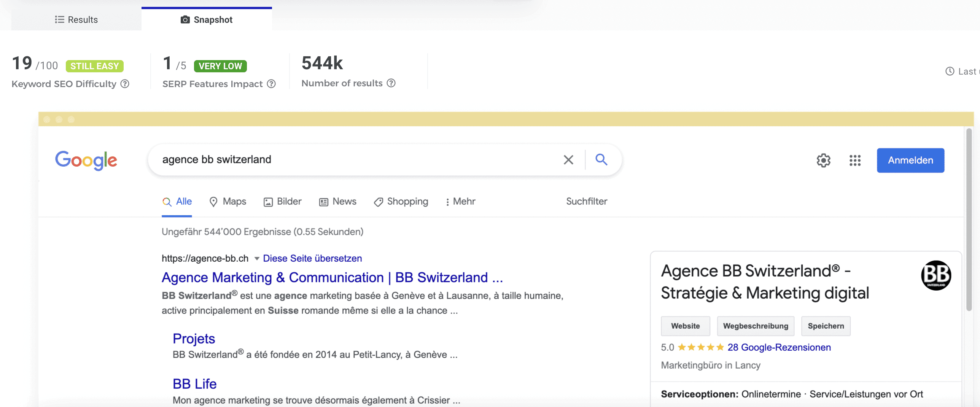Click the snapshot vertical scrollbar

[969, 221]
